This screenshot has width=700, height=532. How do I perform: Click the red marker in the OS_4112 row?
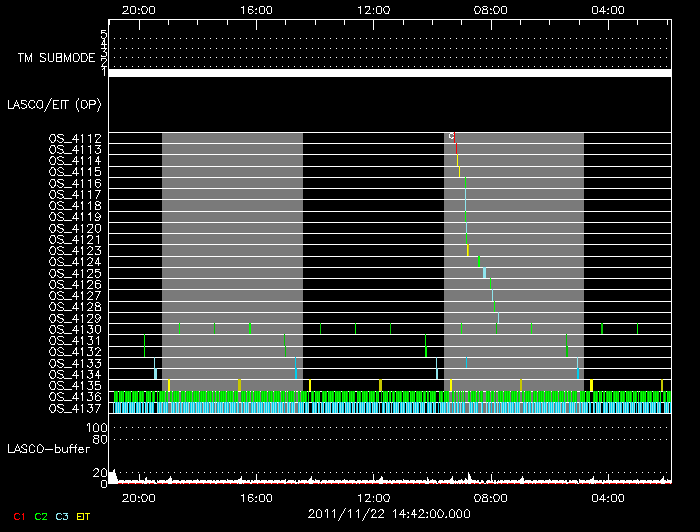tap(454, 140)
